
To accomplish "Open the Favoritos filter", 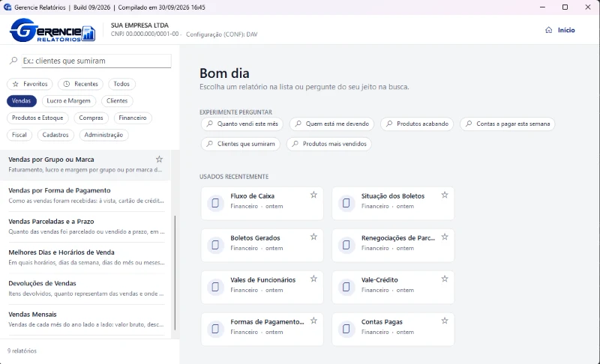I will tap(30, 84).
